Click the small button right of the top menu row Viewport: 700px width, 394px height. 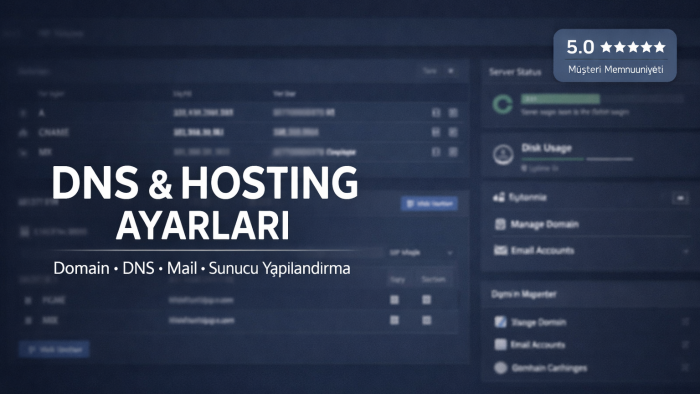coord(680,198)
